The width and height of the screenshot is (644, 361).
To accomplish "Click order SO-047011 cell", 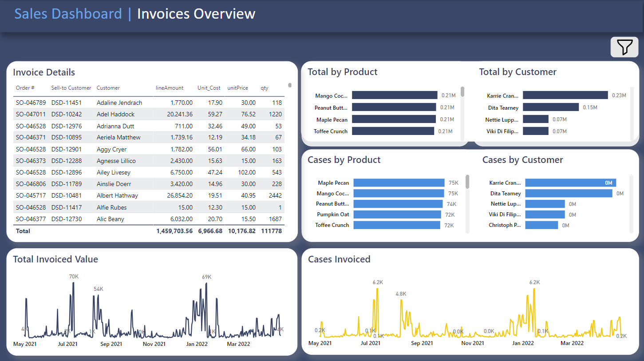I will click(31, 114).
